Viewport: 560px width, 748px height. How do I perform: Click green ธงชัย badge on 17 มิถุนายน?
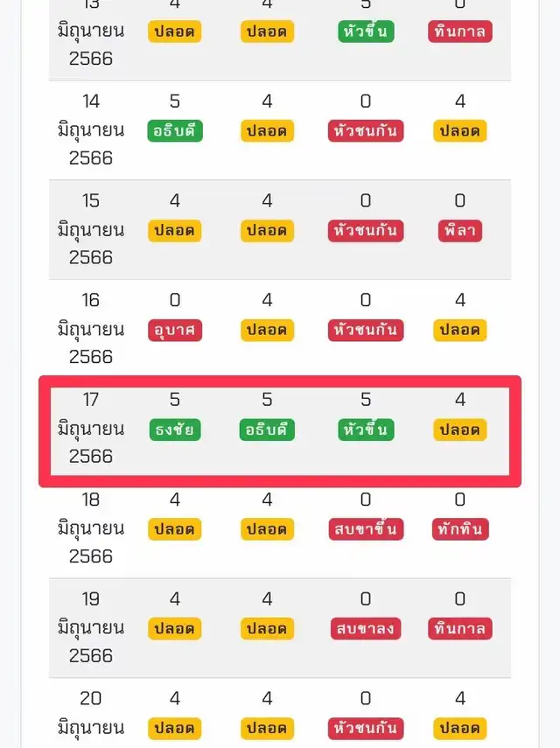pyautogui.click(x=175, y=430)
